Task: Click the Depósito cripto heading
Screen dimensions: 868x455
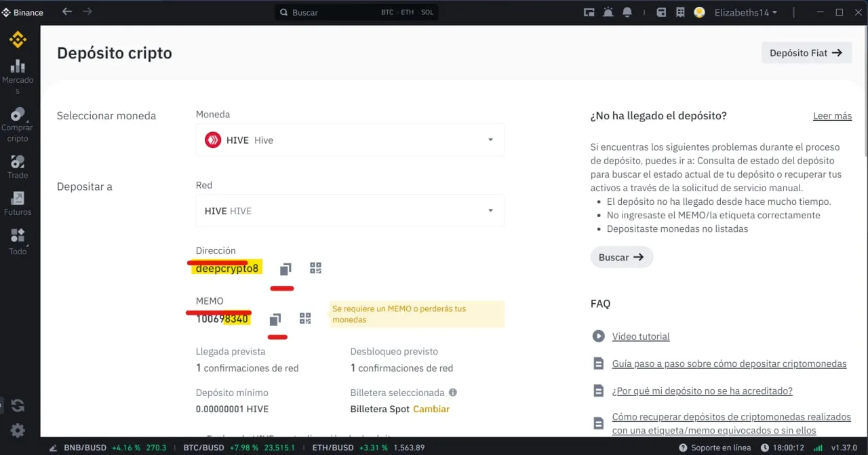Action: [115, 53]
